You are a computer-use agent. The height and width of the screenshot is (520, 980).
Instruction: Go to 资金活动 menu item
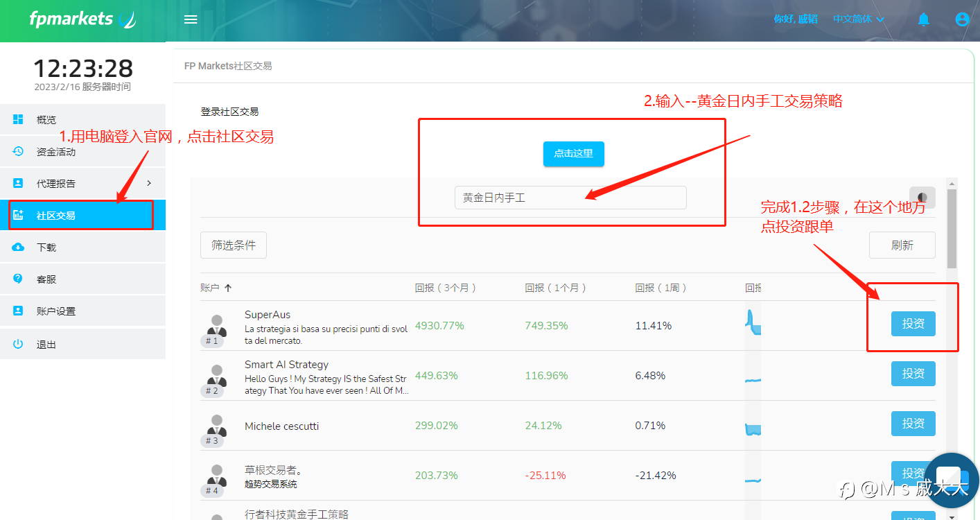83,152
